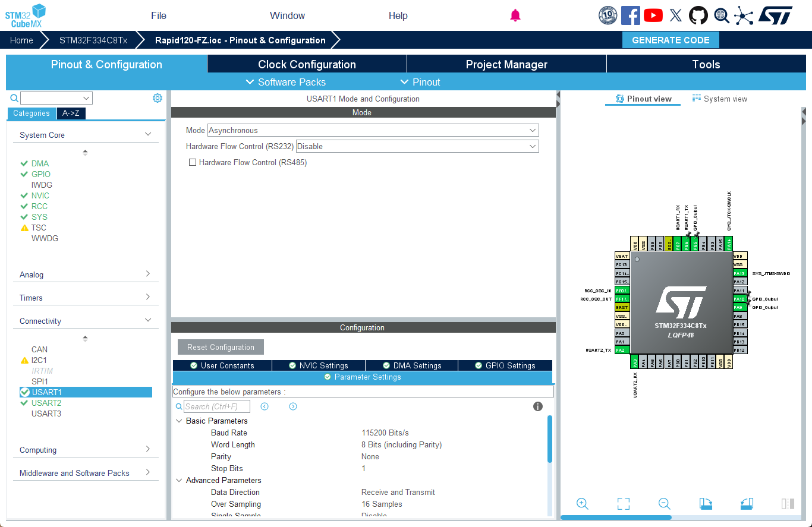Click the pinout view horizontal scrollbar
This screenshot has width=812, height=527.
tap(616, 517)
